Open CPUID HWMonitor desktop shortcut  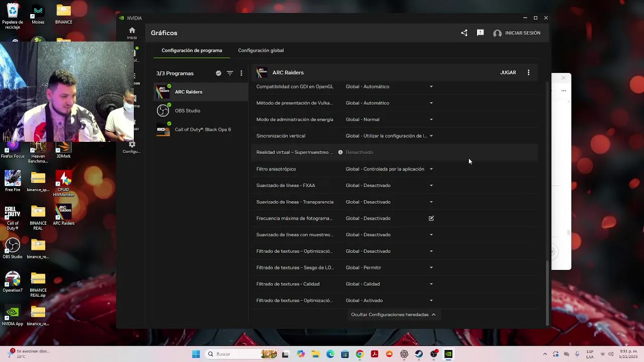click(63, 184)
